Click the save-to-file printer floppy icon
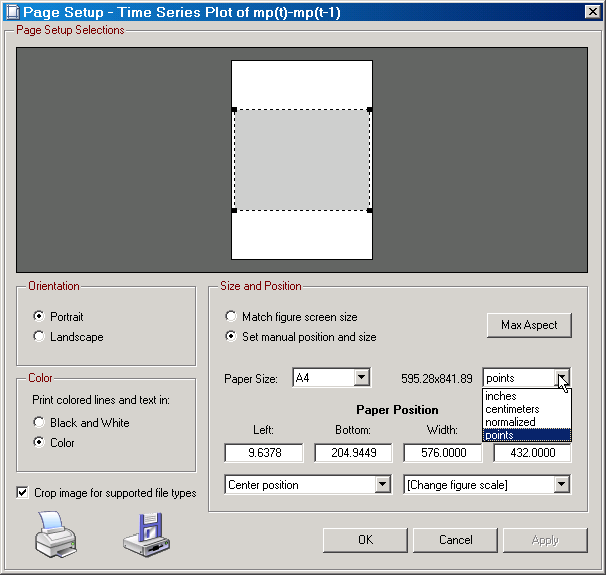The image size is (606, 575). [x=147, y=534]
